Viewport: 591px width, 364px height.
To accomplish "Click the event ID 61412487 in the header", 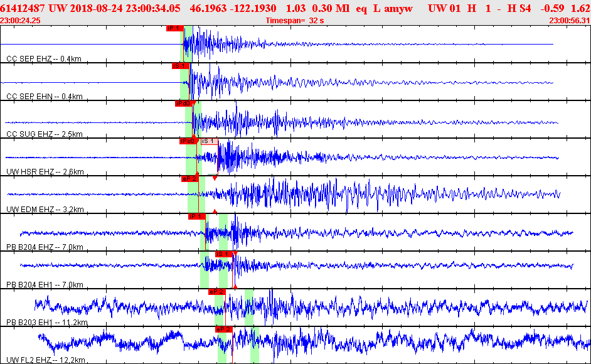I will point(23,8).
